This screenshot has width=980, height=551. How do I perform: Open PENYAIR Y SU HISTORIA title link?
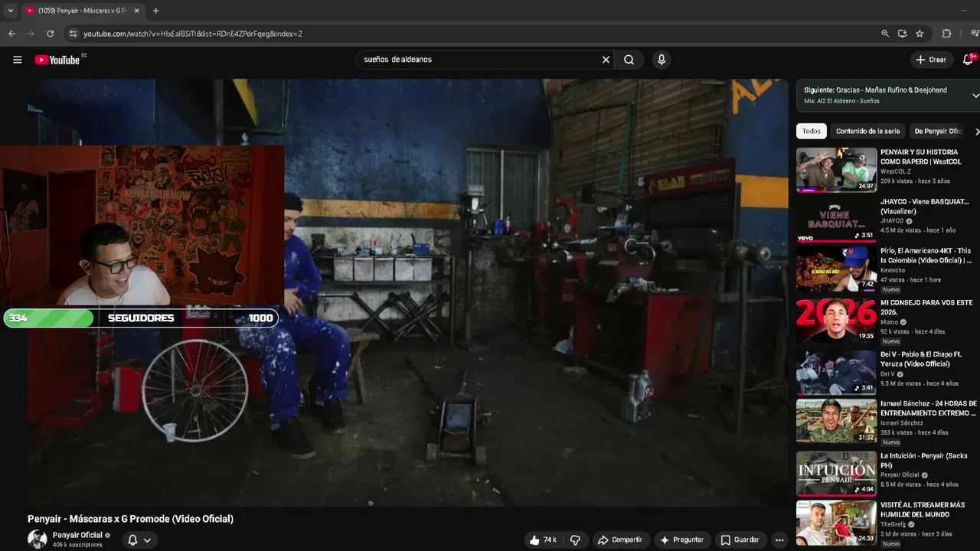pos(920,157)
